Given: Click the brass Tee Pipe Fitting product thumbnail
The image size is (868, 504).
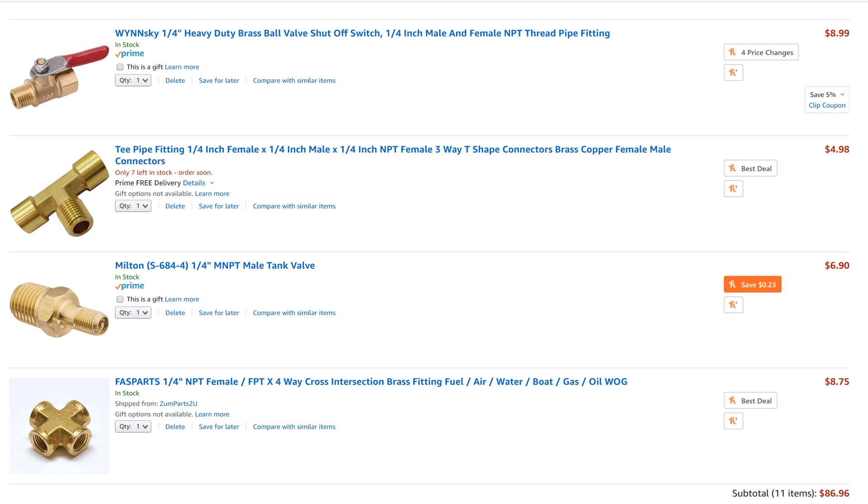Looking at the screenshot, I should 59,193.
